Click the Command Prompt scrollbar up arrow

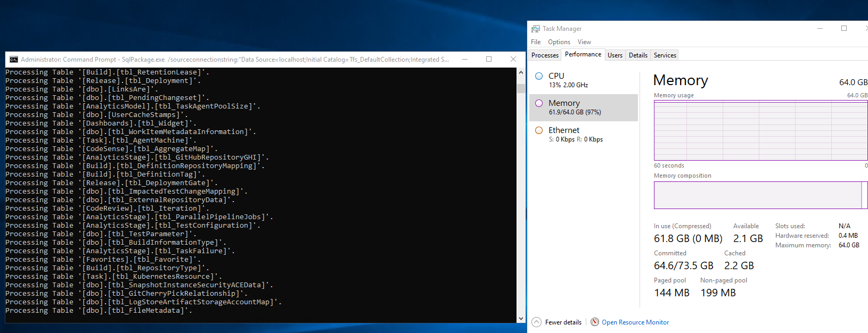tap(521, 72)
